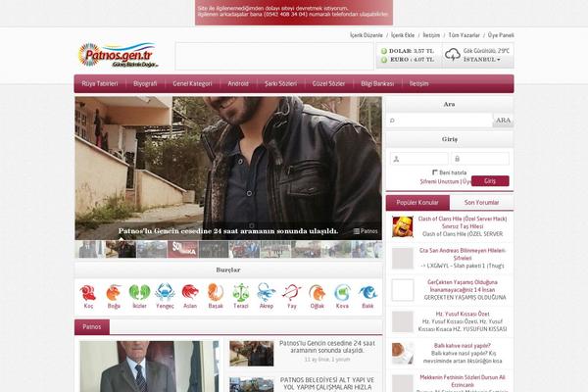The image size is (588, 392).
Task: Select the Android menu item
Action: coord(238,83)
